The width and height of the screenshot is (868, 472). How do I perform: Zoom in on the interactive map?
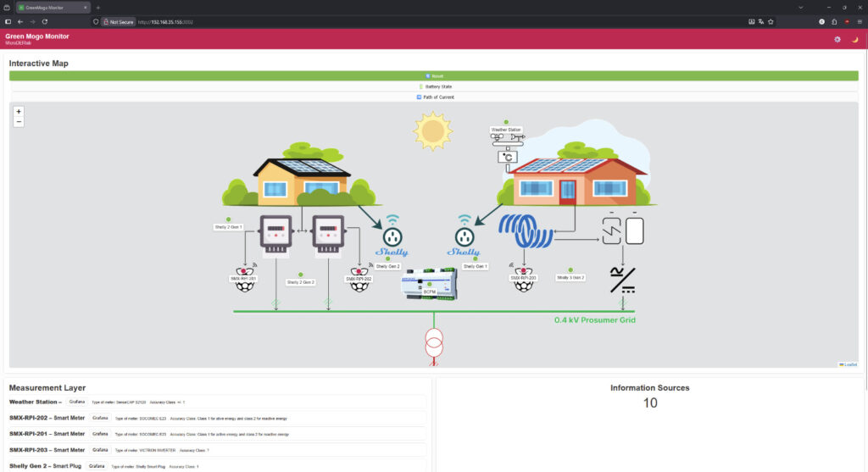point(19,111)
